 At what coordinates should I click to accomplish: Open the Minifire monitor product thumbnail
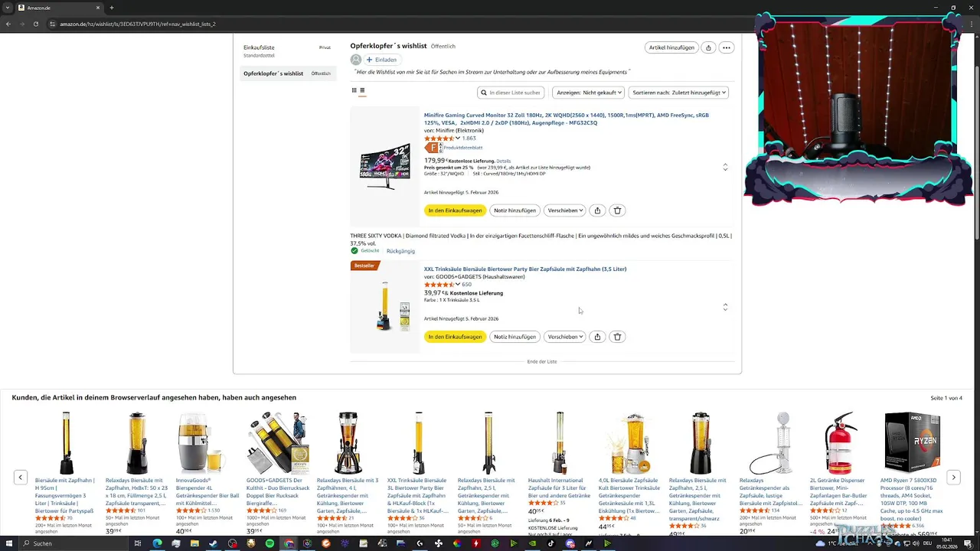point(385,166)
